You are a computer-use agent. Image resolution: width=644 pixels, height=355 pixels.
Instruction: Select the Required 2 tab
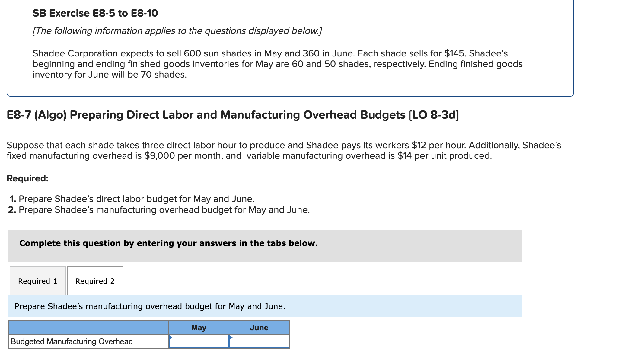(x=94, y=281)
